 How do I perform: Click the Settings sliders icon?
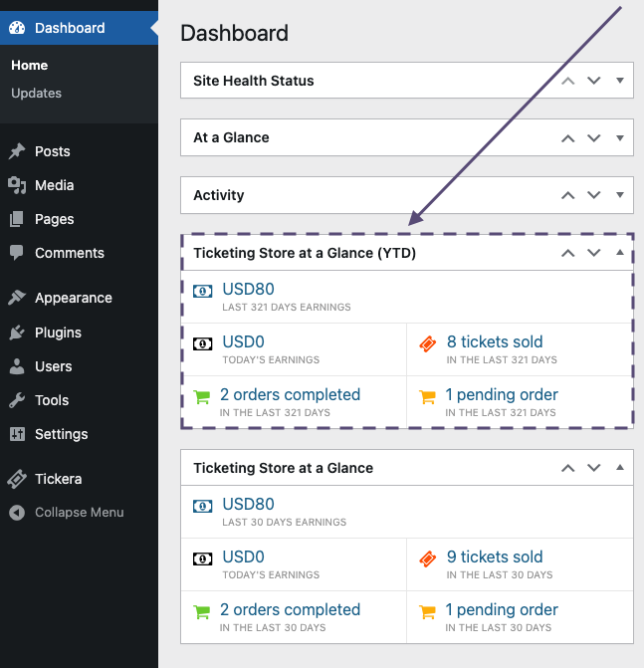click(x=17, y=434)
